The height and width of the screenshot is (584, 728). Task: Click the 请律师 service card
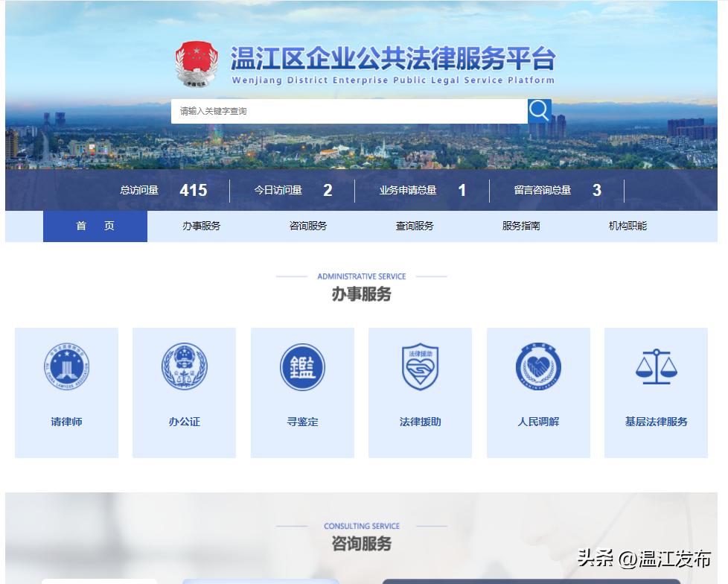point(66,393)
